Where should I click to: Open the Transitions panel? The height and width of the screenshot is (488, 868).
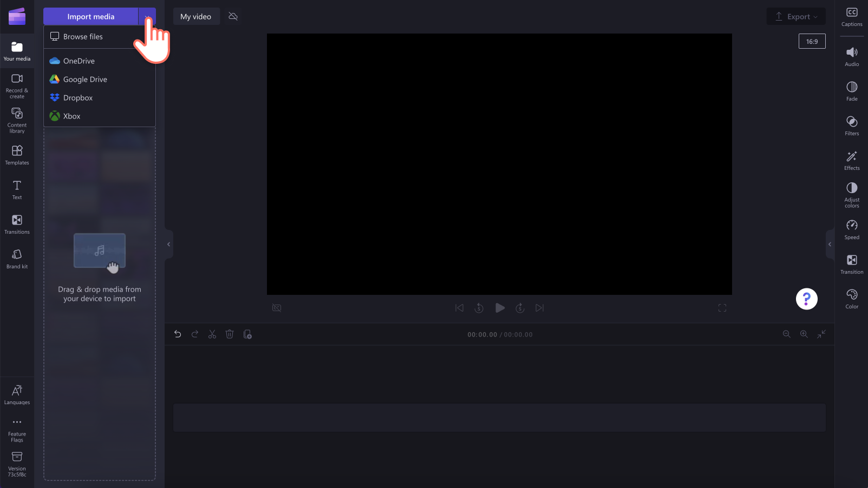pos(17,224)
